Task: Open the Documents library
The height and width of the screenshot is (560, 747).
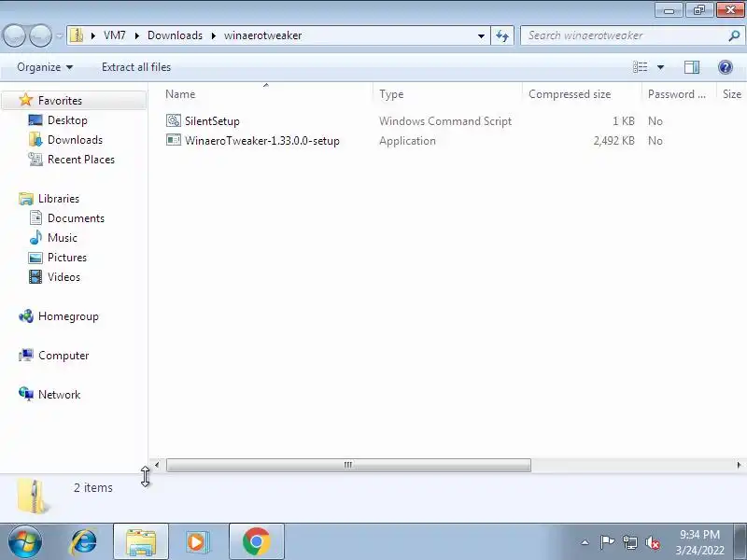Action: [x=76, y=218]
